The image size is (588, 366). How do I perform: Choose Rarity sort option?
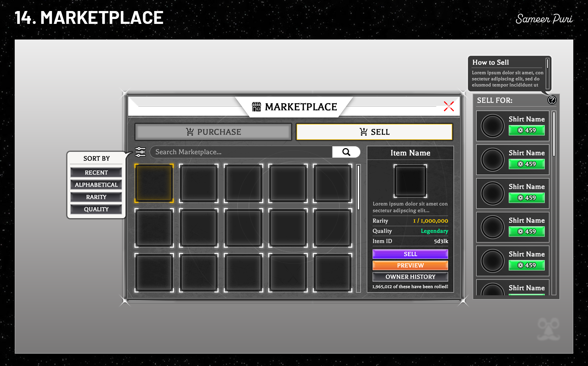(96, 197)
